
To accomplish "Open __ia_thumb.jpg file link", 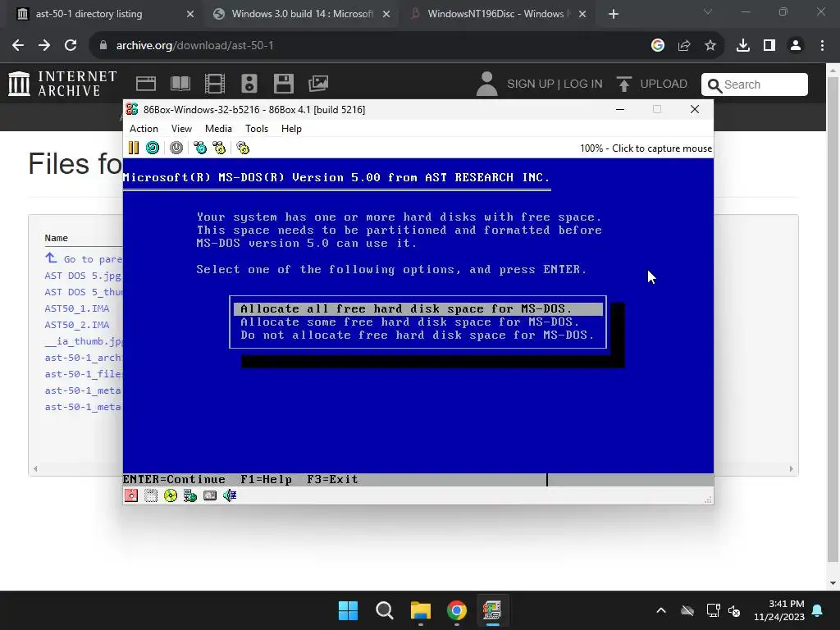I will pyautogui.click(x=84, y=341).
